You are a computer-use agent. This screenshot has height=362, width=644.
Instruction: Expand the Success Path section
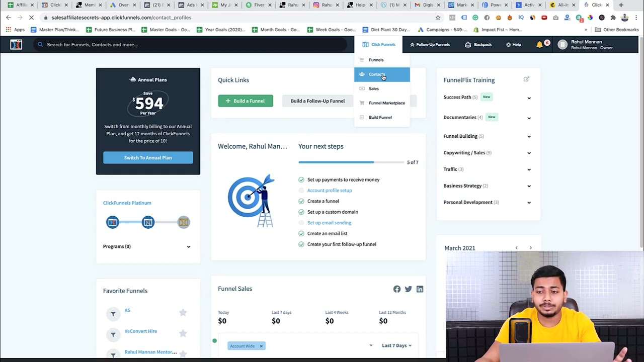[529, 98]
